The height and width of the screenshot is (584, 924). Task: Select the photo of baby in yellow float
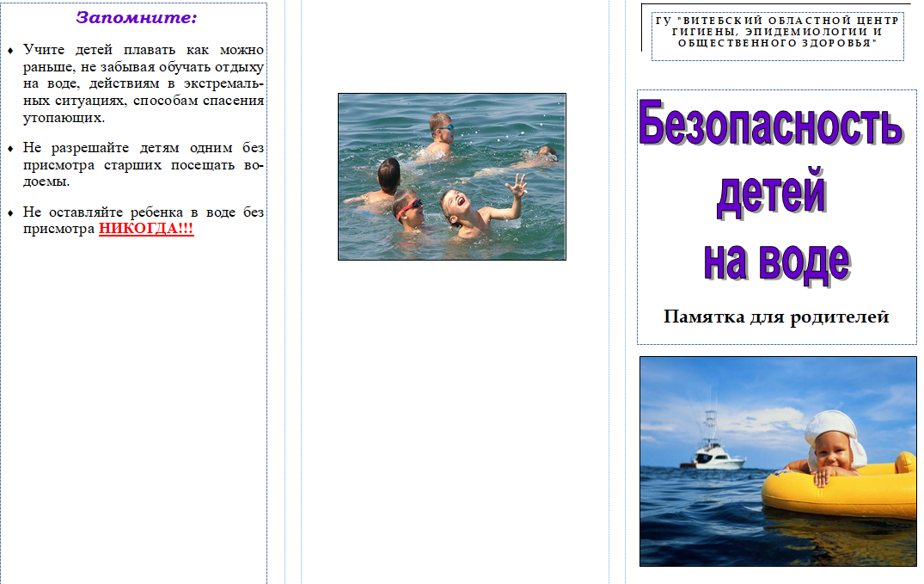(778, 461)
